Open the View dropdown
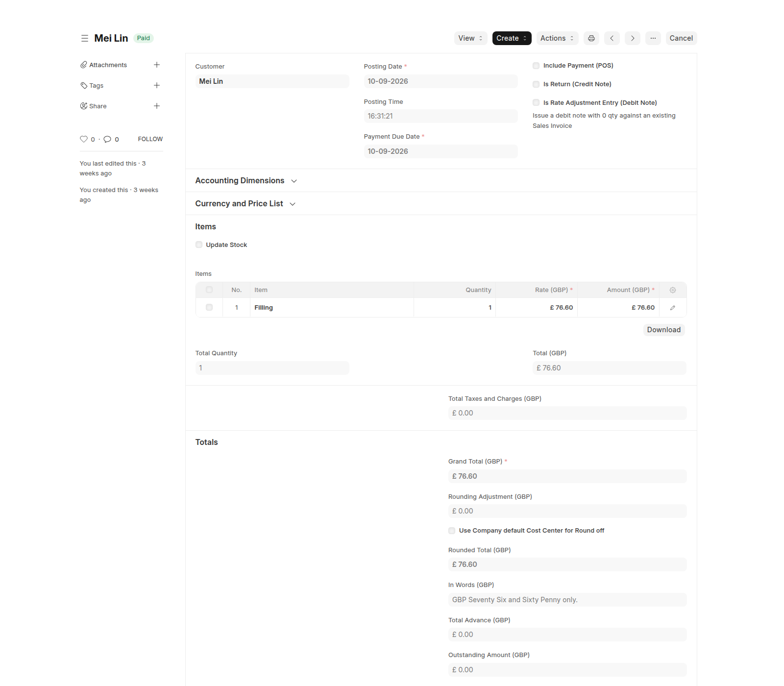Viewport: 784px width, 686px height. pyautogui.click(x=470, y=38)
